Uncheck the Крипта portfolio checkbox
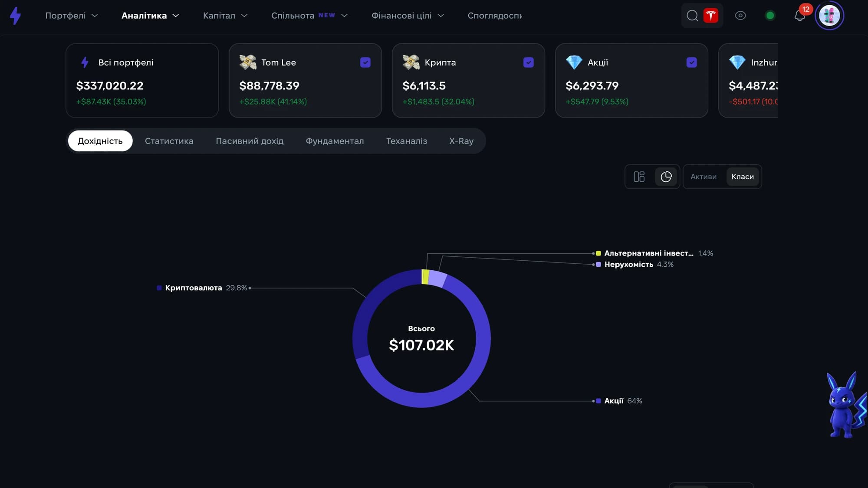This screenshot has height=488, width=868. [529, 62]
